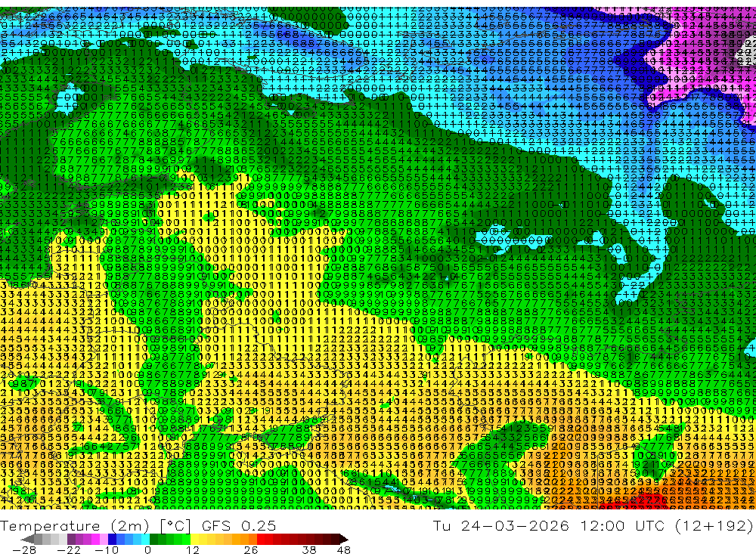Click the '12' legend value
The image size is (756, 554).
[x=193, y=549]
